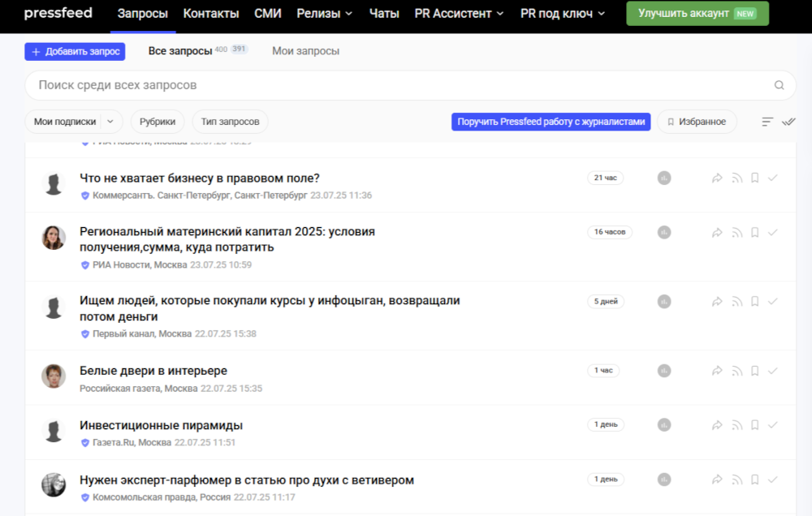Open the 'СМИ' section

click(268, 14)
